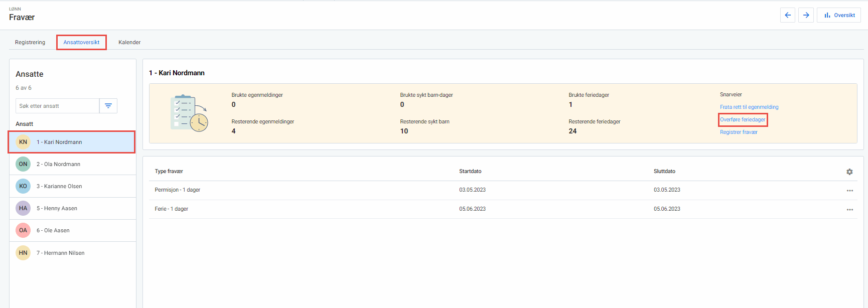Open table column settings gear
The image size is (868, 308).
pos(849,172)
